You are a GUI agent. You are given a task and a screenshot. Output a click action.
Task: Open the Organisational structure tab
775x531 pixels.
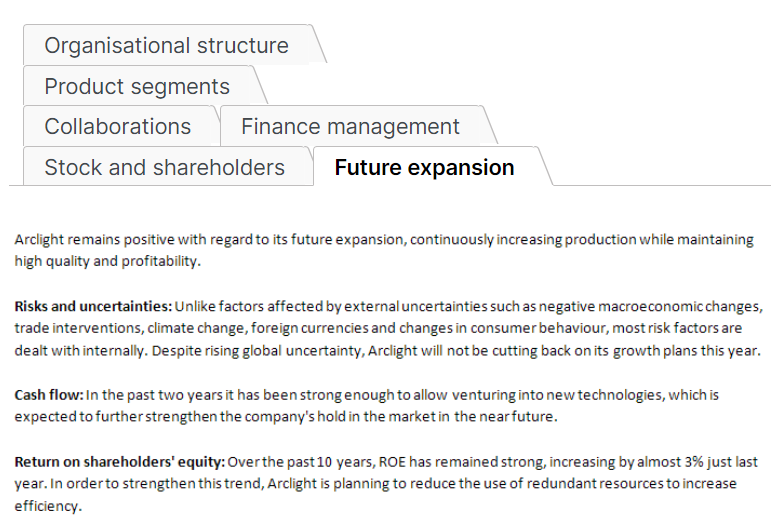tap(168, 45)
